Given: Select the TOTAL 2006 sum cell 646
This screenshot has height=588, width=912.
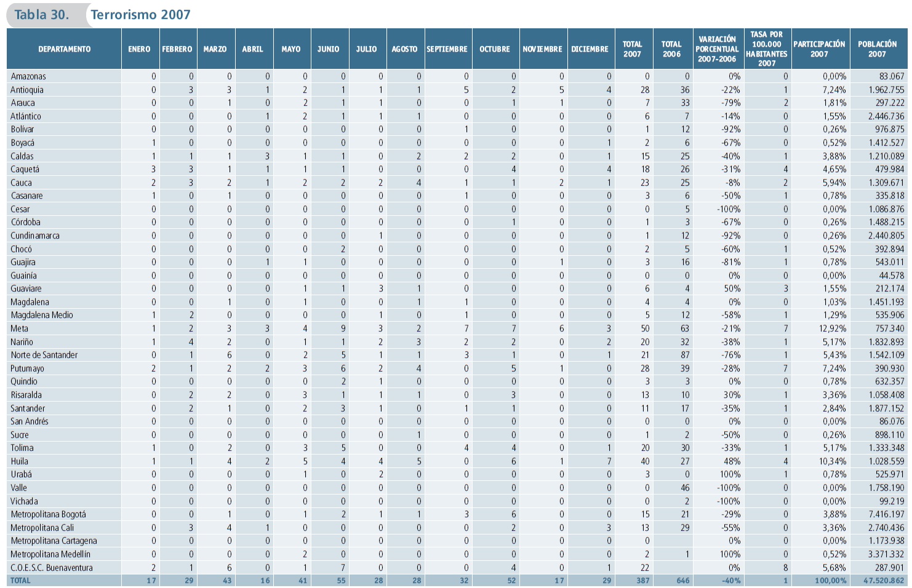Looking at the screenshot, I should pos(682,581).
